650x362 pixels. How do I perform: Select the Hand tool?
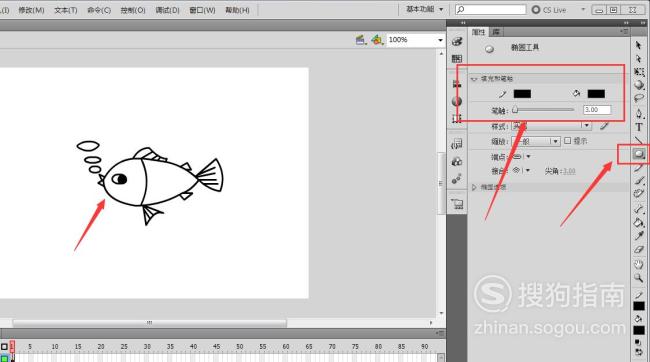coord(639,264)
